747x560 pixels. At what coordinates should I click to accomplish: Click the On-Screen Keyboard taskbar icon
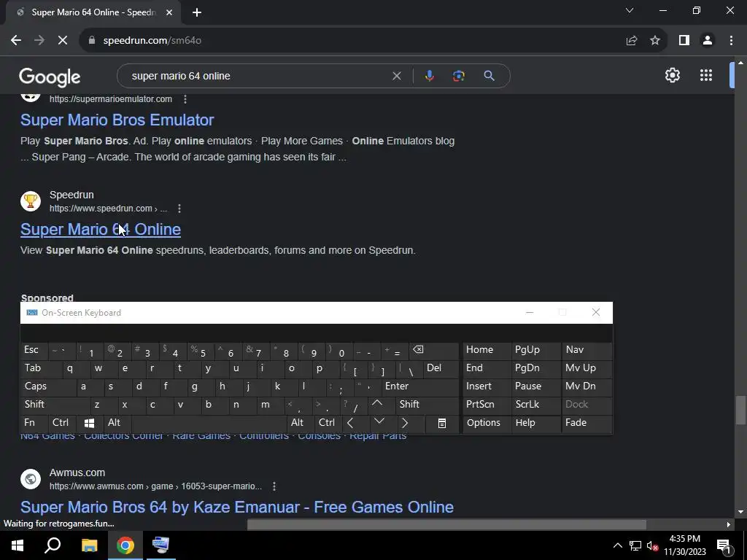coord(161,545)
